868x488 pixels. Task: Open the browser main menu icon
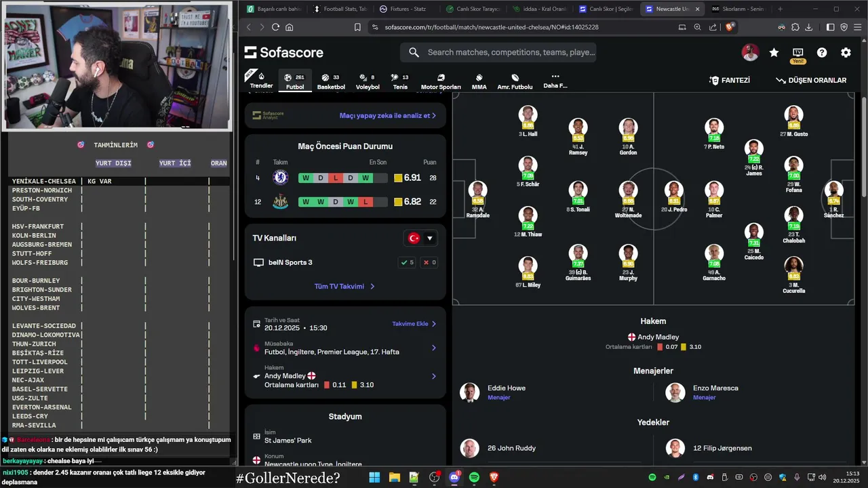coord(857,27)
